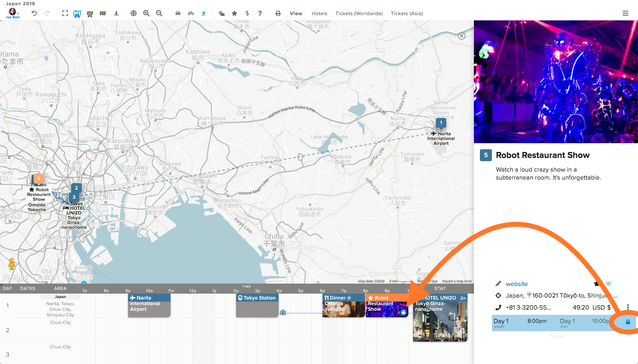638x364 pixels.
Task: Click the Street View pegman
Action: click(12, 264)
